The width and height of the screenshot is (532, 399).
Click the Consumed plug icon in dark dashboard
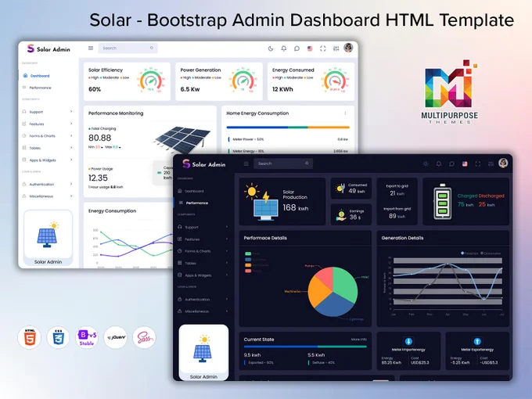(340, 188)
